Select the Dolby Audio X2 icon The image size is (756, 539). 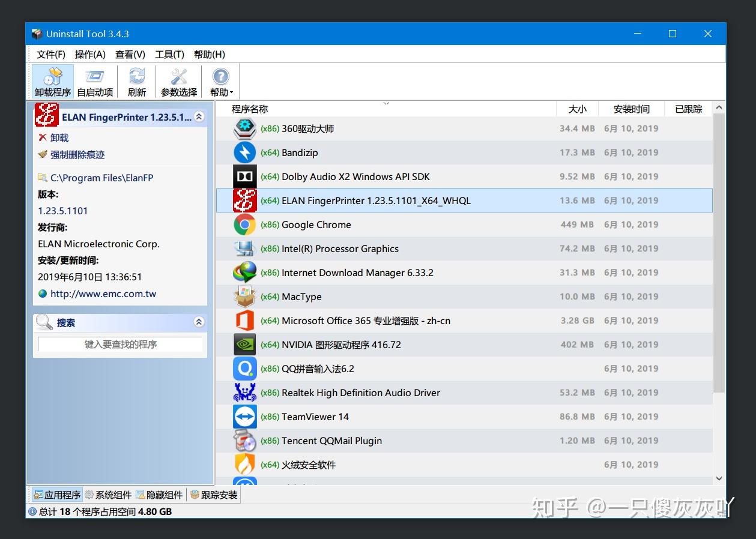[x=244, y=176]
